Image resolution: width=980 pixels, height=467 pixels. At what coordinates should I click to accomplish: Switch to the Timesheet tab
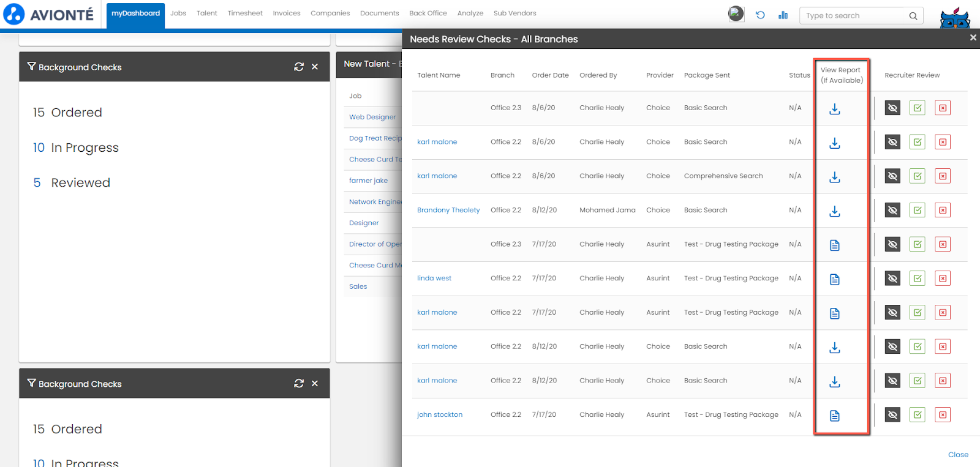(x=245, y=13)
